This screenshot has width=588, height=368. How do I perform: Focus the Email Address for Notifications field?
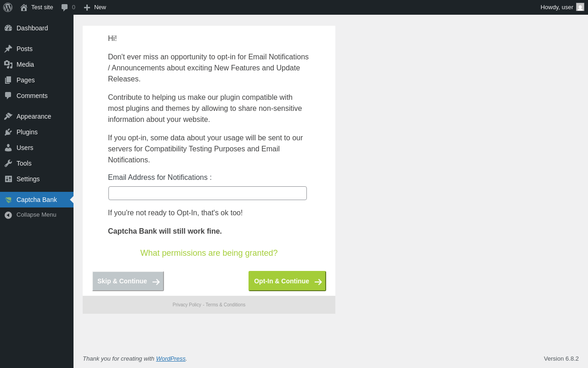click(208, 193)
